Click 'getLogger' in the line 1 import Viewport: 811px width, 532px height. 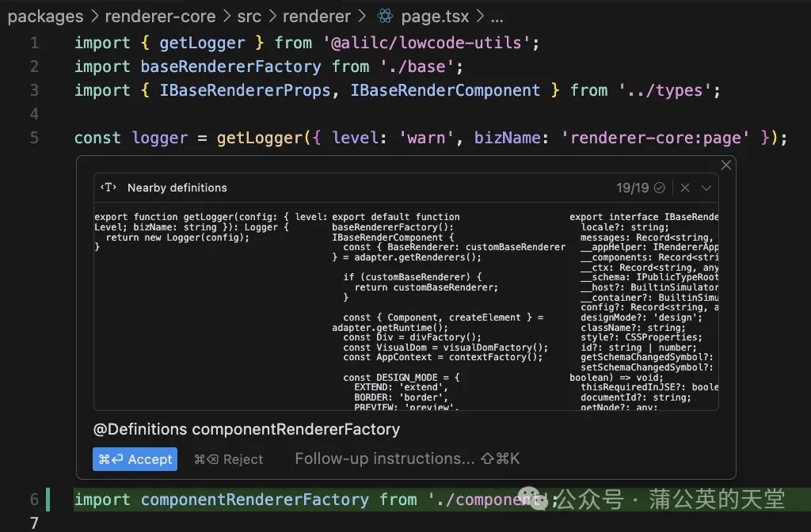[202, 43]
